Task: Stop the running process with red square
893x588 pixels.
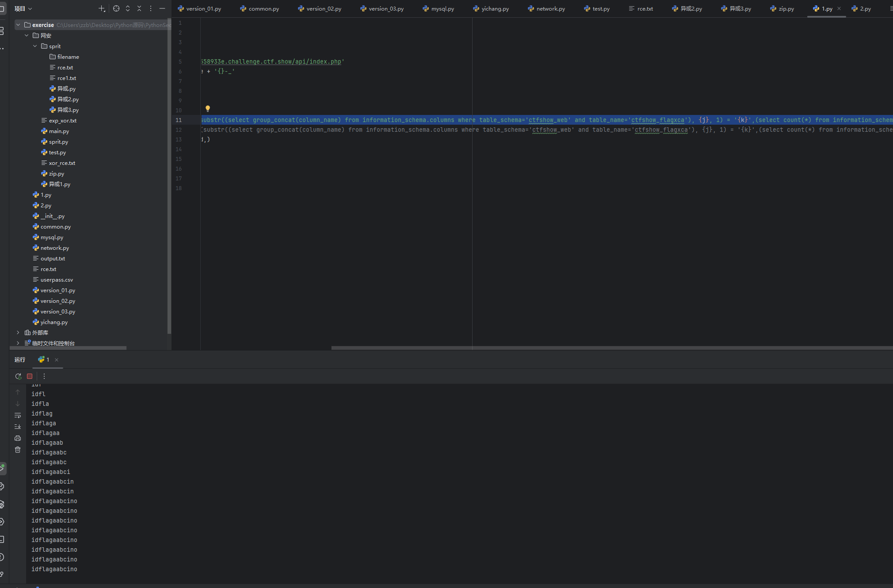Action: [30, 376]
